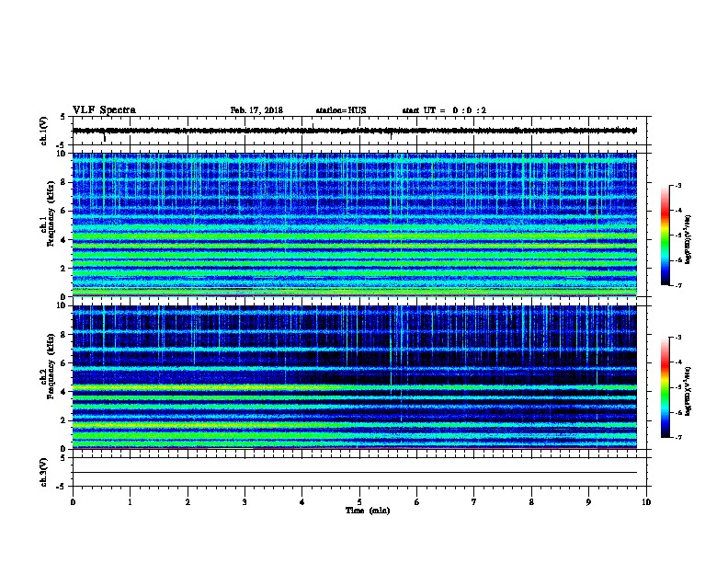Click the ch.2 color scale bar
The height and width of the screenshot is (563, 728).
point(665,387)
